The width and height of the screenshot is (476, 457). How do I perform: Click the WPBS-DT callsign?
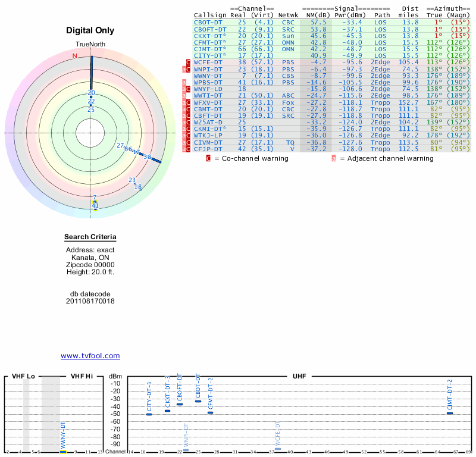coord(208,82)
